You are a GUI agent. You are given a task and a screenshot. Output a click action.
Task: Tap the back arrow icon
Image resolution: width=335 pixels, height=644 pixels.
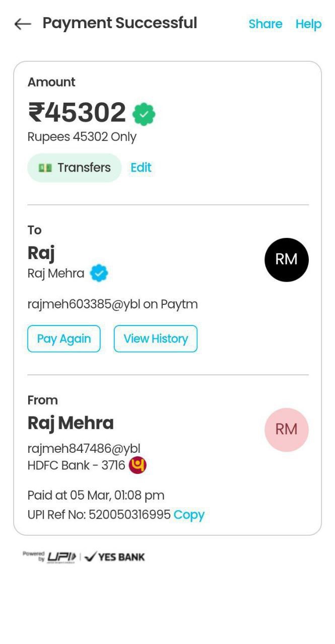tap(23, 24)
